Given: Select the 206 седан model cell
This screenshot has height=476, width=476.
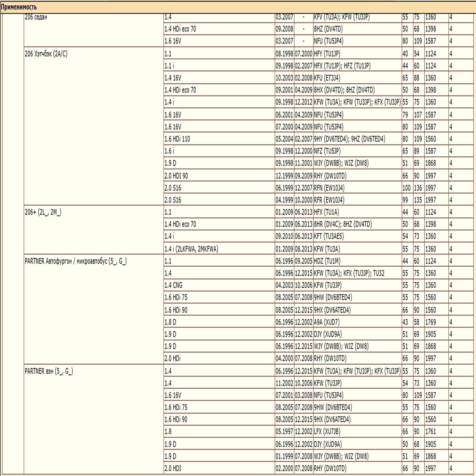Looking at the screenshot, I should point(36,17).
